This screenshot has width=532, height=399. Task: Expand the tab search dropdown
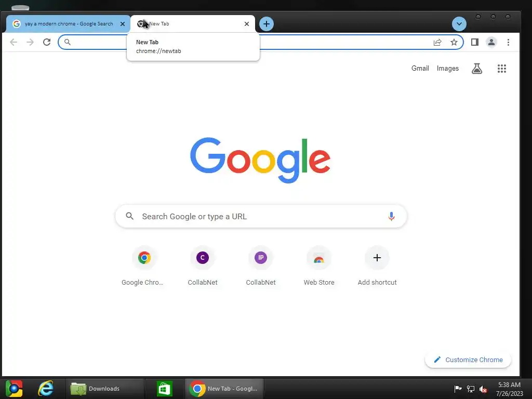pos(459,24)
